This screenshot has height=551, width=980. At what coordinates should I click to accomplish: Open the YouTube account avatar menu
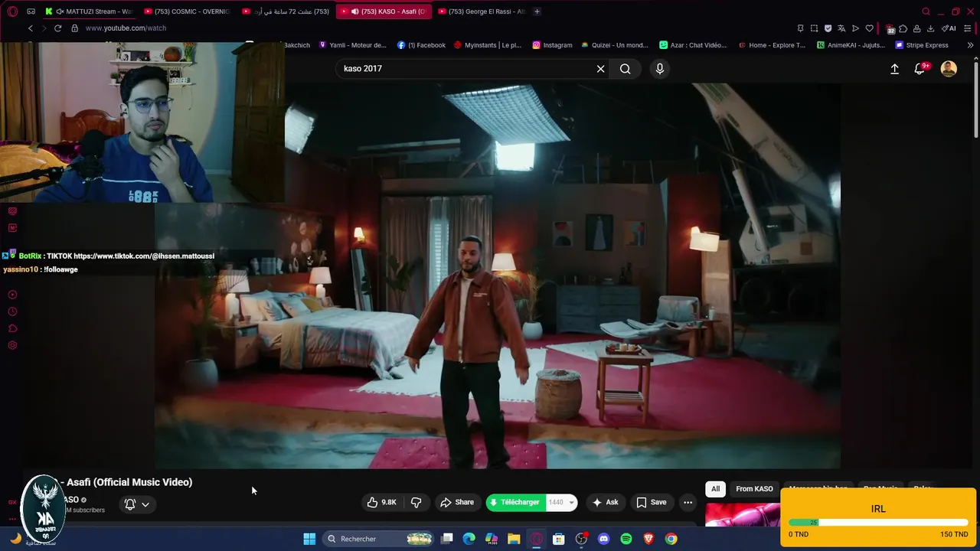click(x=949, y=69)
